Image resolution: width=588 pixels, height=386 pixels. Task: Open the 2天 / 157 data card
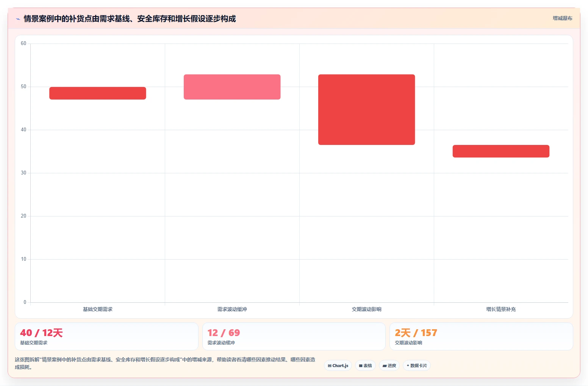click(x=481, y=336)
